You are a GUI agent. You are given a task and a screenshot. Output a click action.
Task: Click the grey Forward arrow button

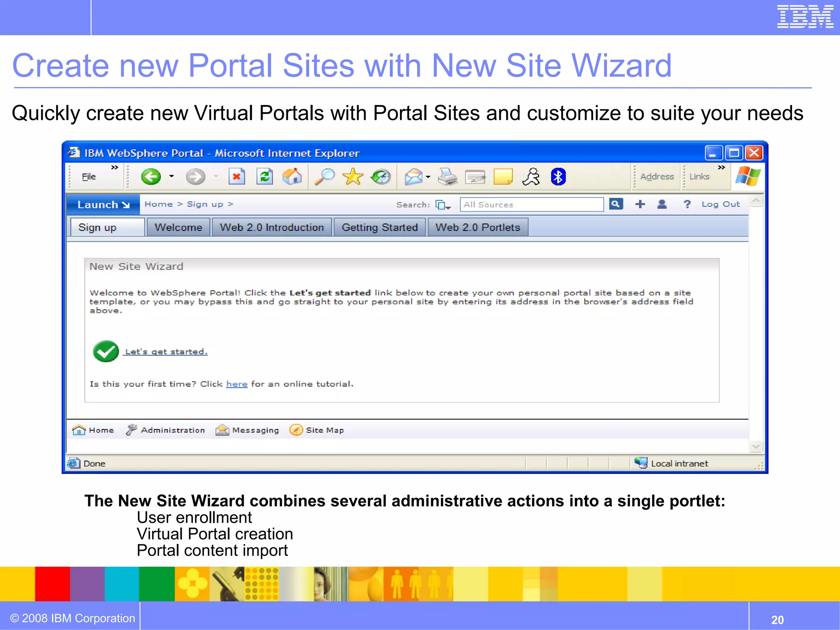pos(195,177)
